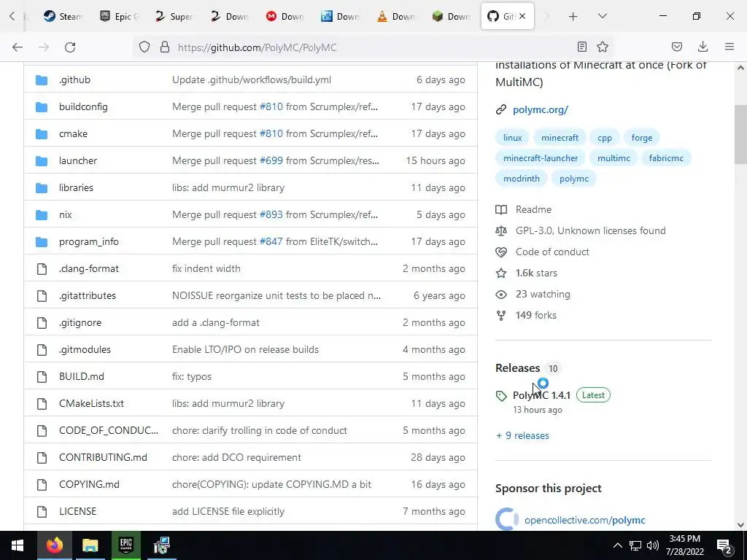This screenshot has height=560, width=747.
Task: Open the .clang-format file
Action: tap(88, 268)
